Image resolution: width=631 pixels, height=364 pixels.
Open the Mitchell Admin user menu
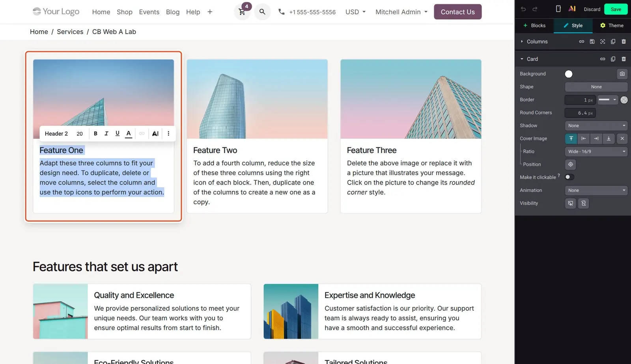[401, 12]
